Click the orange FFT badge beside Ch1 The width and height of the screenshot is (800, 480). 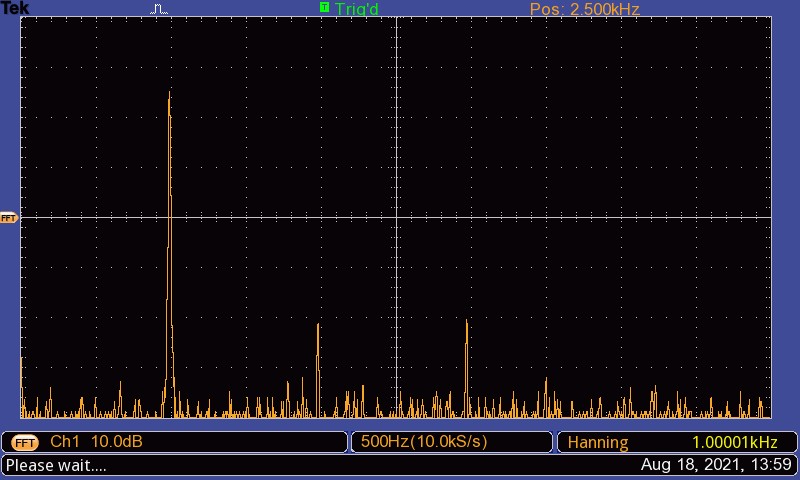[x=24, y=442]
